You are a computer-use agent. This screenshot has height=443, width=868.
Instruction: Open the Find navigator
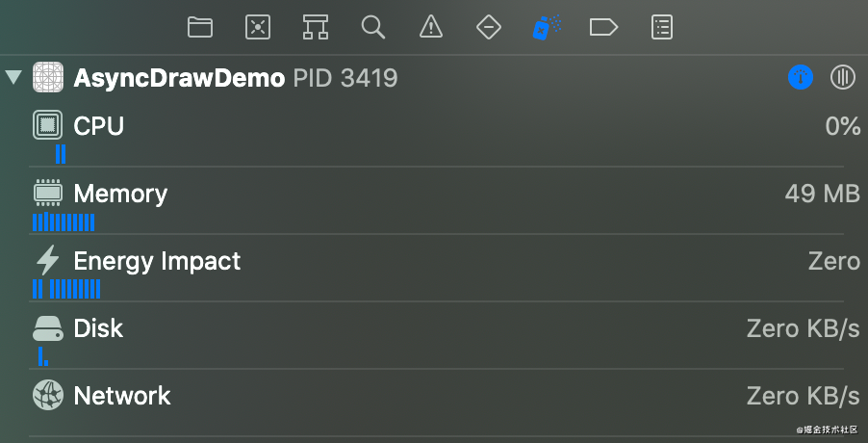373,27
